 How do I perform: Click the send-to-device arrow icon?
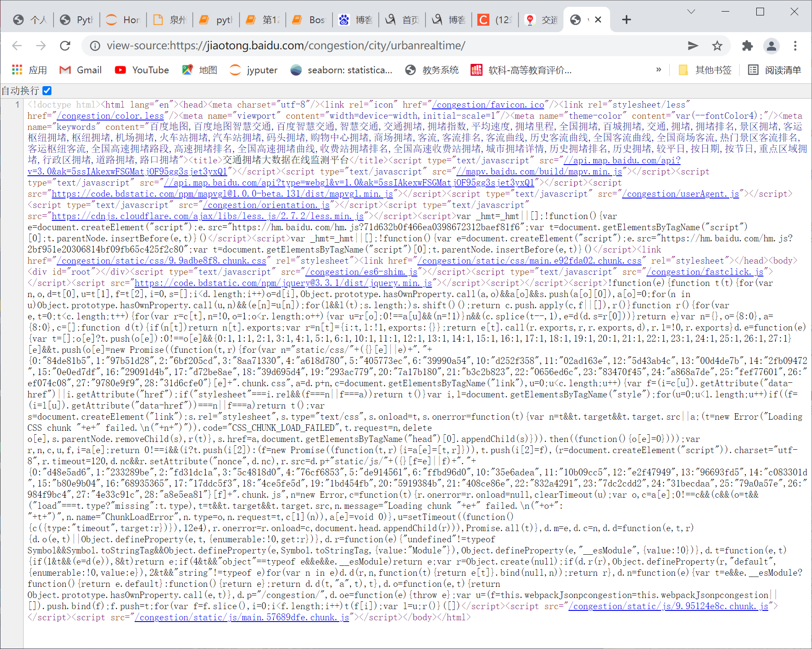click(693, 45)
